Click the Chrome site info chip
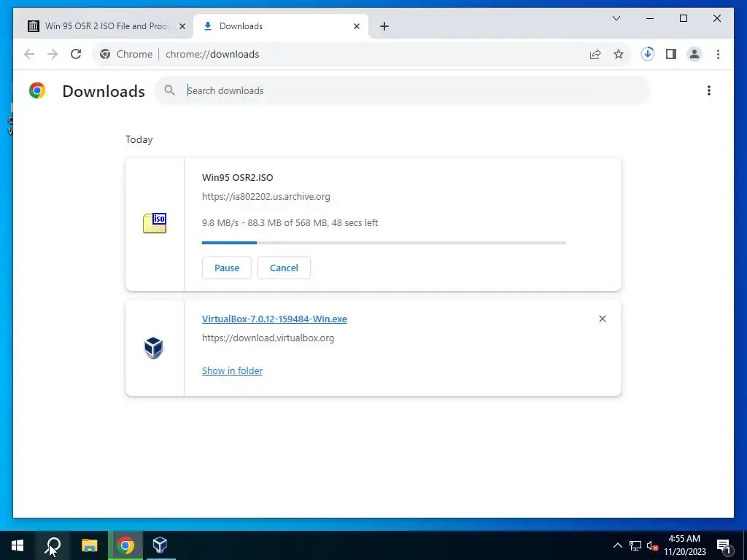This screenshot has height=560, width=747. pyautogui.click(x=125, y=54)
